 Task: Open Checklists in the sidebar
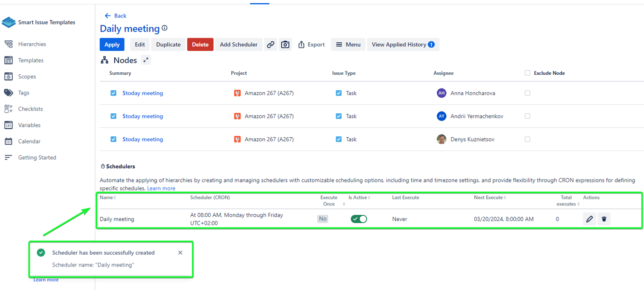pyautogui.click(x=30, y=109)
